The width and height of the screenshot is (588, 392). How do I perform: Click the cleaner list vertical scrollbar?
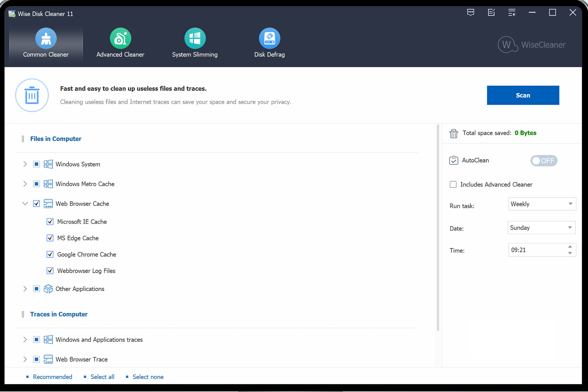[438, 228]
